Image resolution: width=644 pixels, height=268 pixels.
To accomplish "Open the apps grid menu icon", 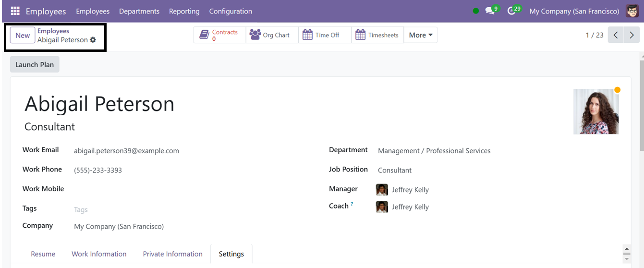I will click(15, 11).
